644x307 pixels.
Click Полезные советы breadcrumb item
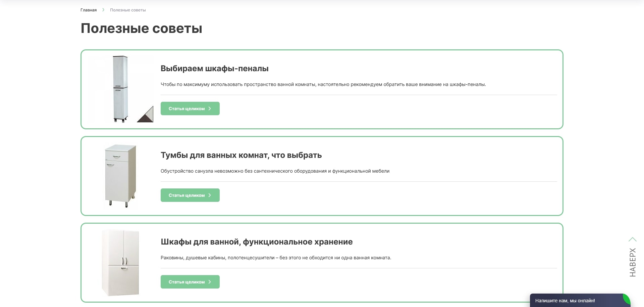[128, 10]
